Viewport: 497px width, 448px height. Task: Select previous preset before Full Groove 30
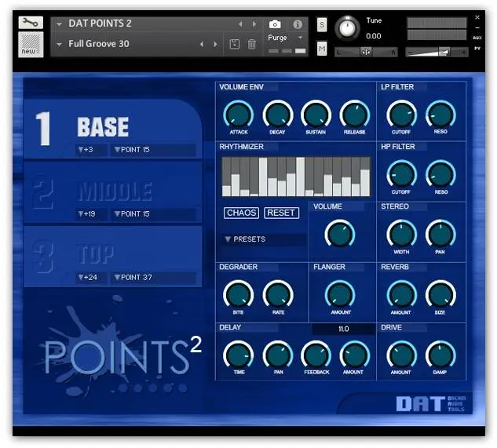[x=202, y=45]
